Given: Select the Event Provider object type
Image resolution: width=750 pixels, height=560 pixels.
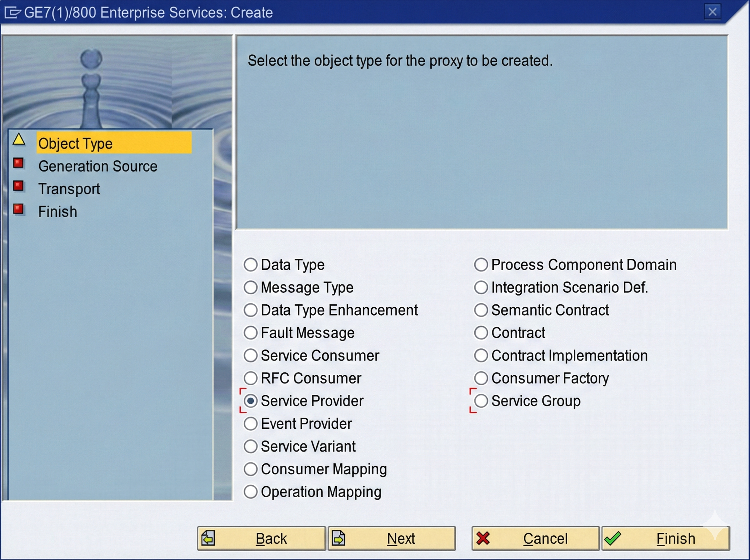Looking at the screenshot, I should (x=250, y=423).
